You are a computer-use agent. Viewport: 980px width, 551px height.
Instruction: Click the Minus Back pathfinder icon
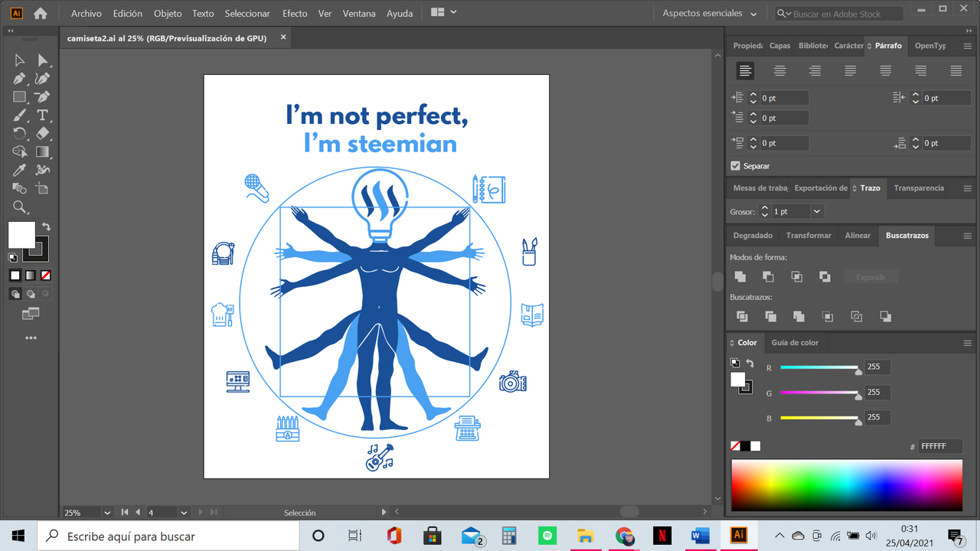[885, 316]
